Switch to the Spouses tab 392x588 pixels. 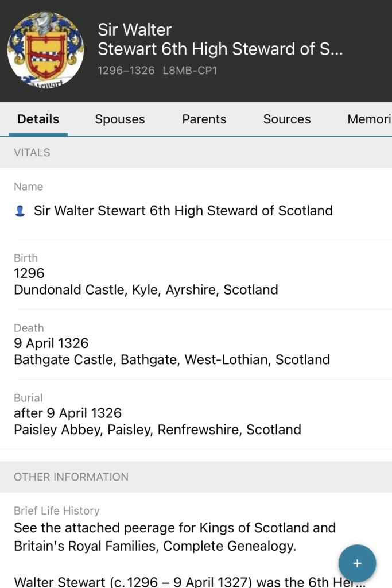[x=120, y=119]
